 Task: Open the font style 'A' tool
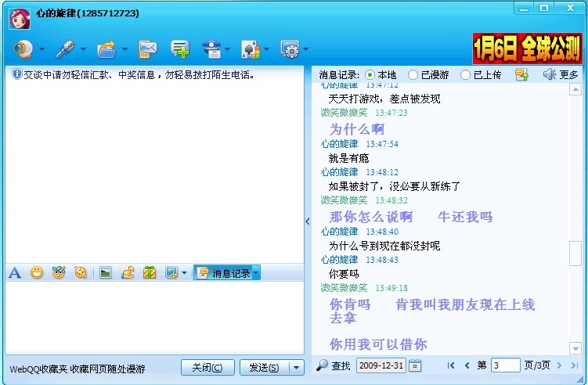(14, 273)
